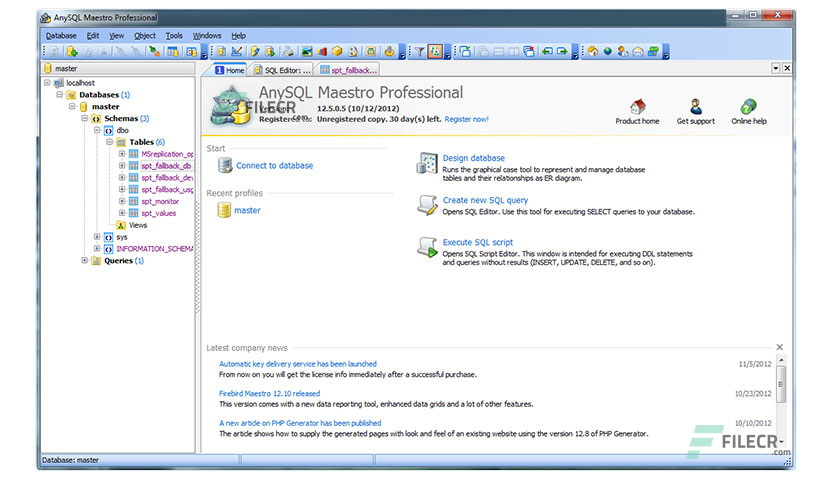
Task: Open 'Firebird Maestro 12.10 released' news link
Action: 270,394
